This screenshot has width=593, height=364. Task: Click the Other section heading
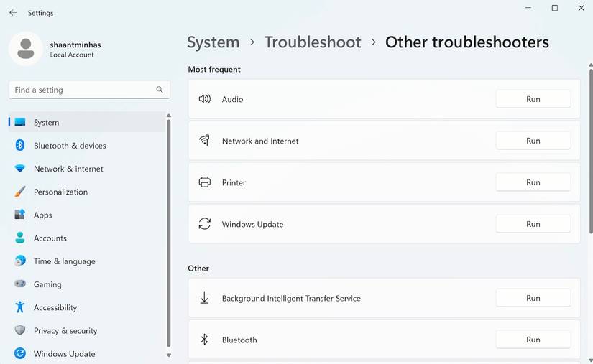click(x=198, y=268)
